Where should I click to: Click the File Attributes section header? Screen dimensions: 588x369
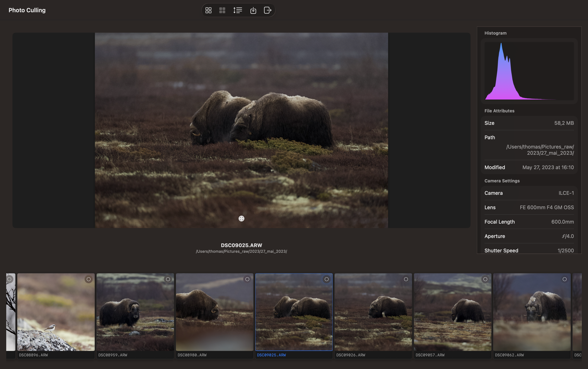click(x=500, y=111)
